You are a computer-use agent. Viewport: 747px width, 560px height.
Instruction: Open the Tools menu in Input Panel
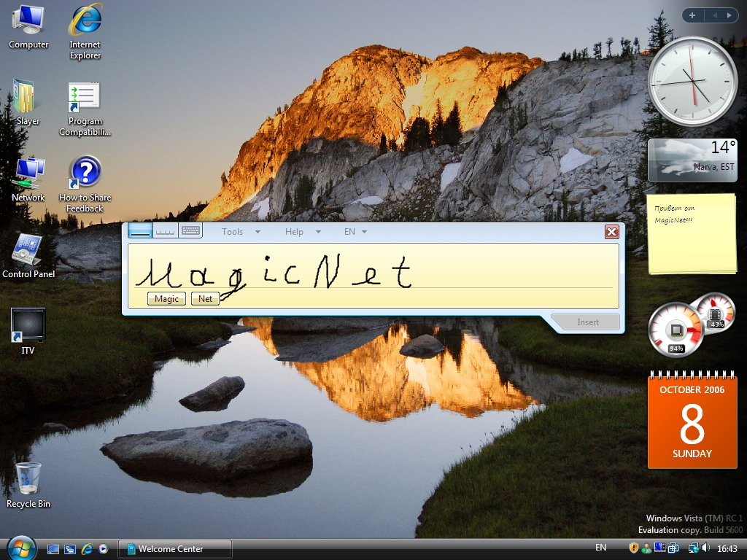[x=232, y=231]
